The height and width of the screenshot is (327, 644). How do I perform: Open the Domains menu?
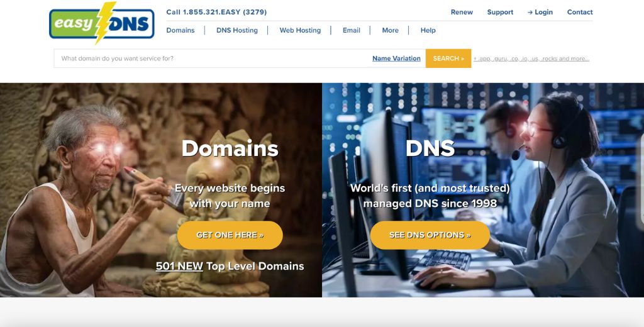pos(180,30)
